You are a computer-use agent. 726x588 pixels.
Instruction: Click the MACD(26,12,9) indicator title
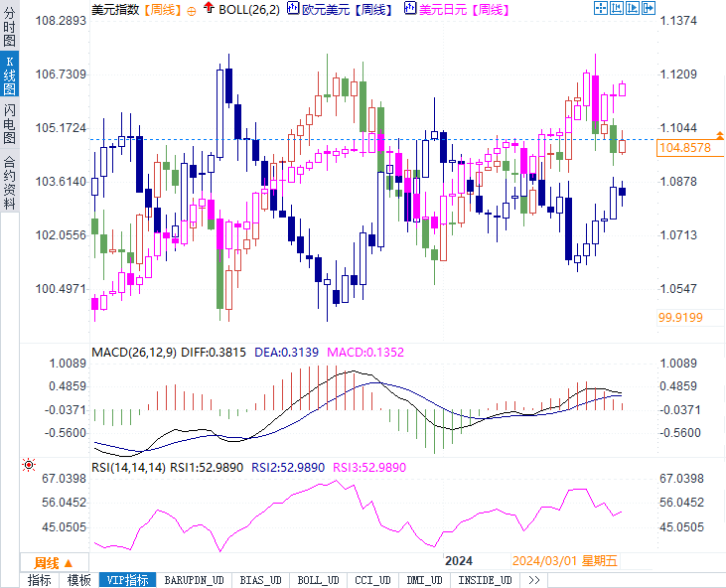(x=134, y=353)
